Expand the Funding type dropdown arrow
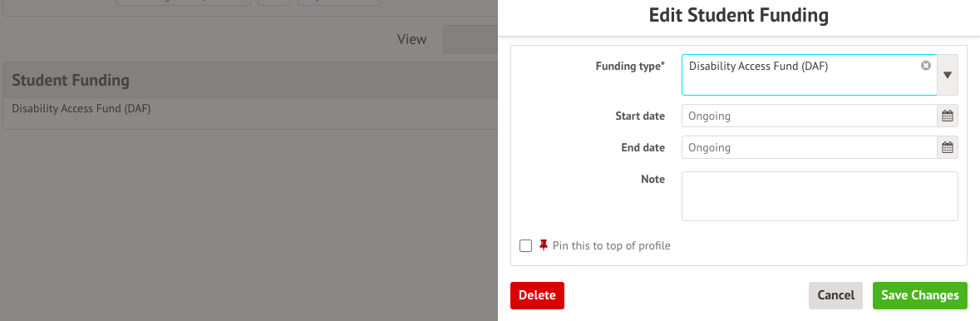980x321 pixels. (x=948, y=75)
